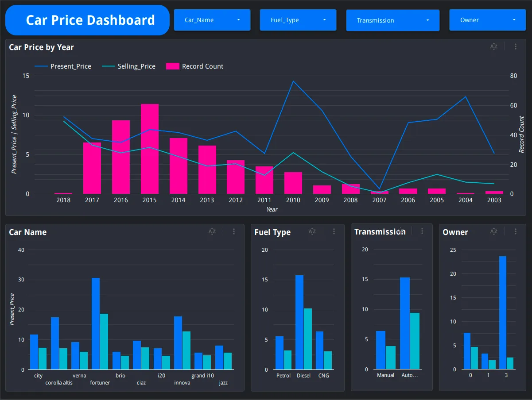Click the 'Car Price by Year' chart title
The width and height of the screenshot is (532, 400).
[41, 47]
